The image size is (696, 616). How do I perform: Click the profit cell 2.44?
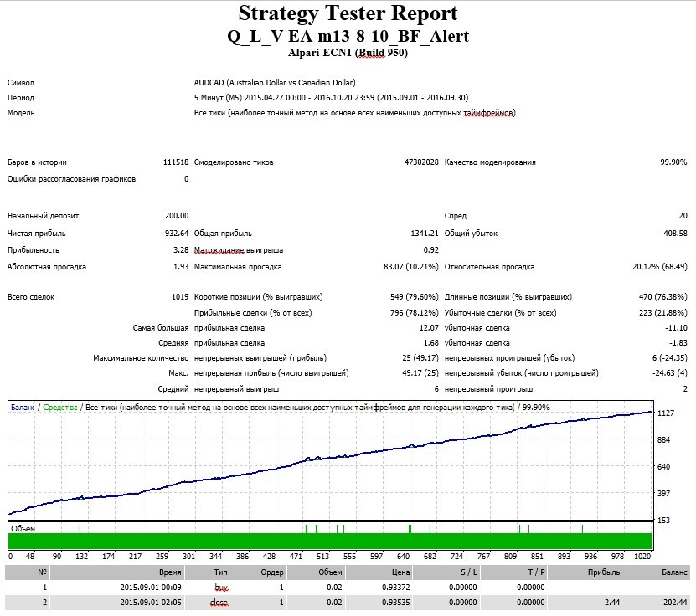coord(612,603)
